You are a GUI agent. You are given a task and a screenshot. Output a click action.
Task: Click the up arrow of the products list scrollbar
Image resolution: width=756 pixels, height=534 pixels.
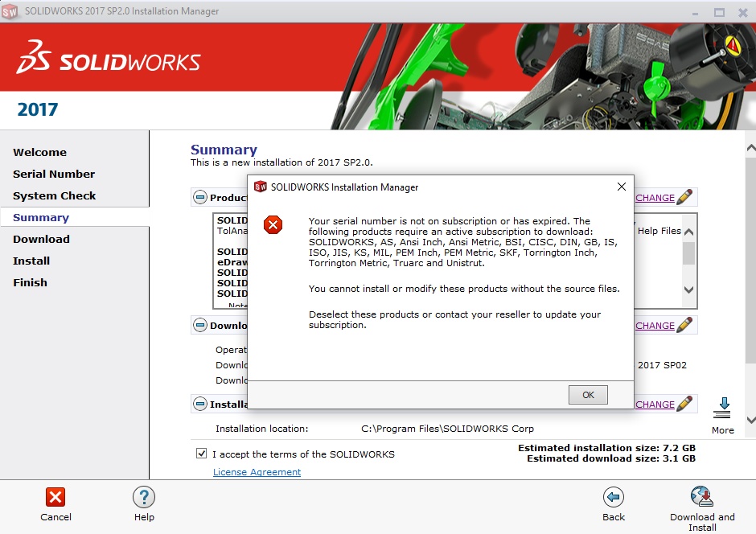coord(689,232)
